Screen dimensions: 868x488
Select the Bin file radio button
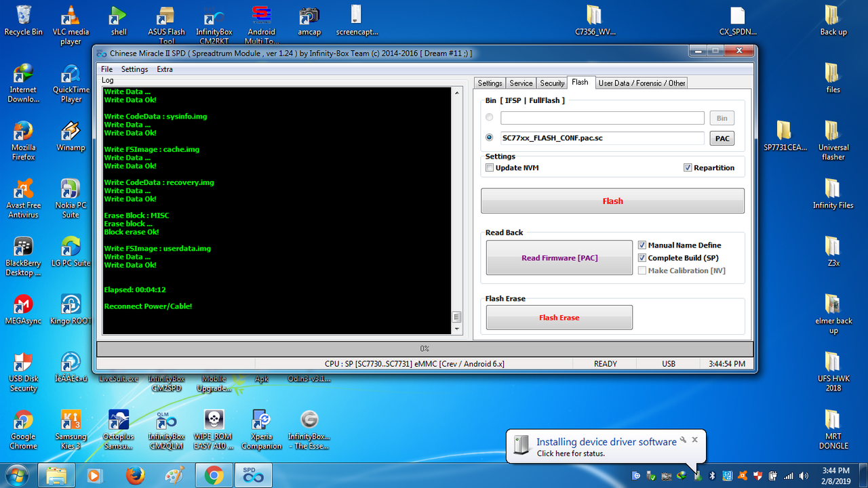490,117
